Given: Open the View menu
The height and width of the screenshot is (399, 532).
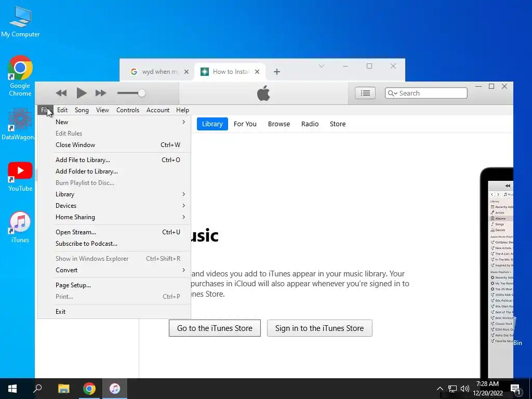Looking at the screenshot, I should tap(102, 110).
